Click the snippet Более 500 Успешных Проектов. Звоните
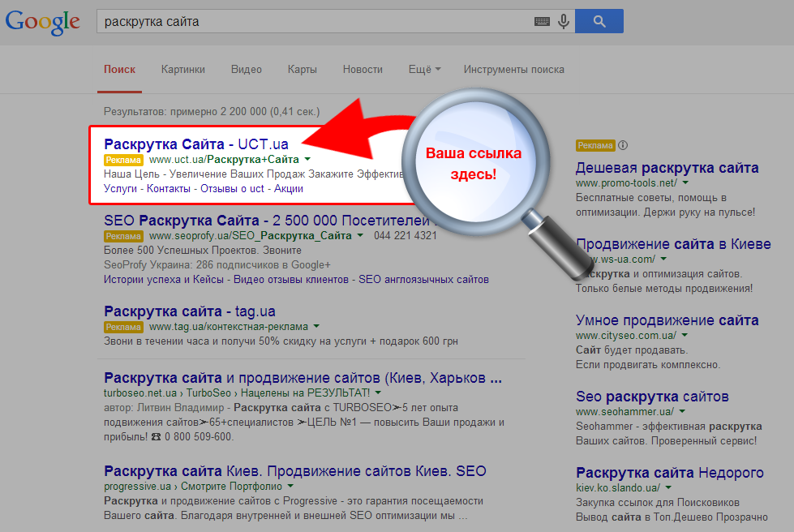Screen dimensions: 794x532 (x=203, y=250)
